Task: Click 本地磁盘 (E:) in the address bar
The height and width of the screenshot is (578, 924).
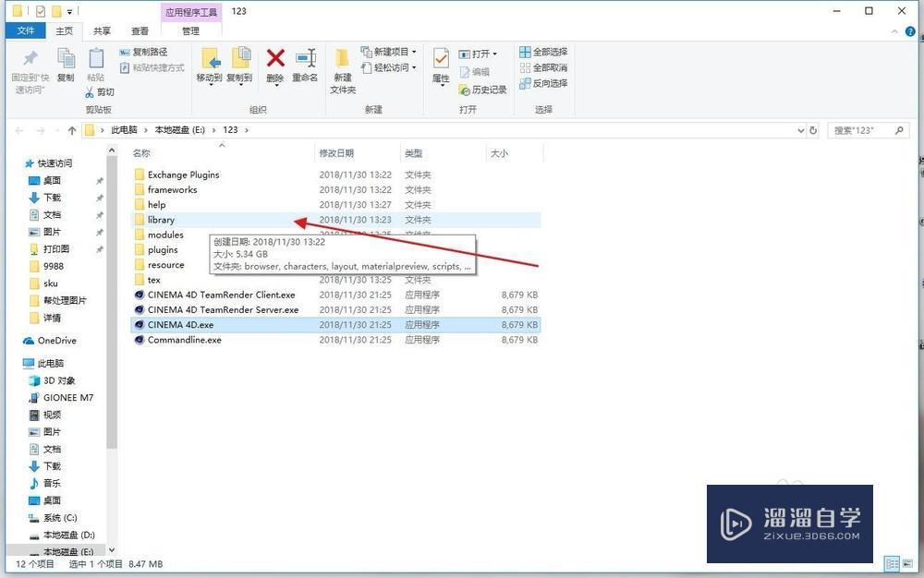Action: click(180, 129)
